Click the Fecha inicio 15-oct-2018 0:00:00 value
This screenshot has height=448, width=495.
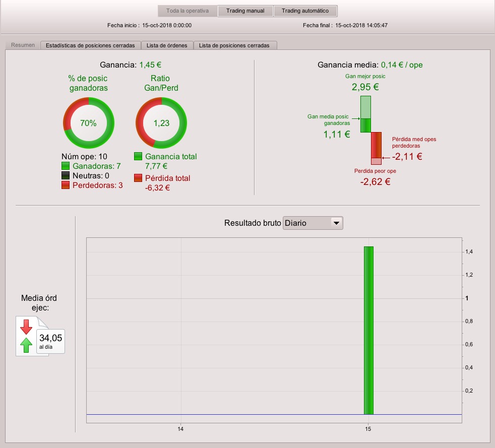(x=167, y=25)
